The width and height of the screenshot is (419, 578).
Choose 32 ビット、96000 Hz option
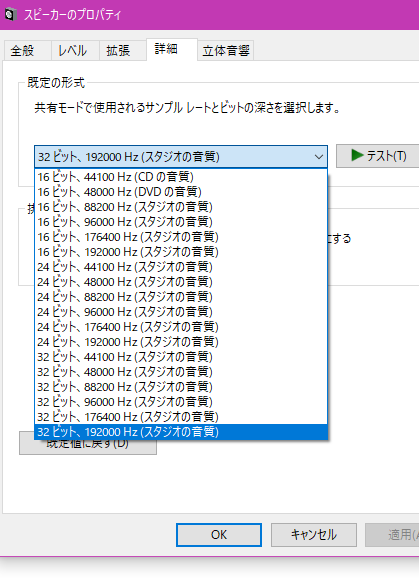[181, 402]
